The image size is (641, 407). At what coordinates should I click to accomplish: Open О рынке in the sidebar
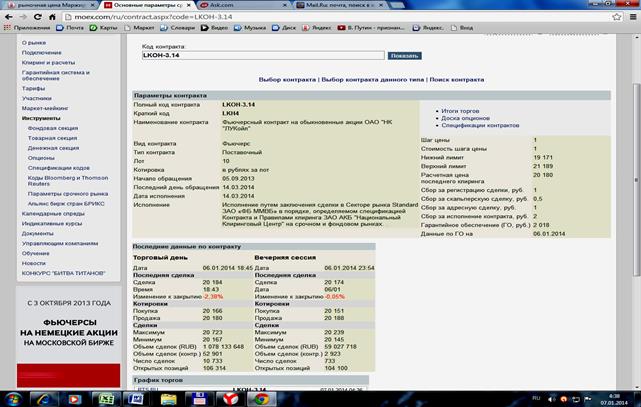coord(34,43)
